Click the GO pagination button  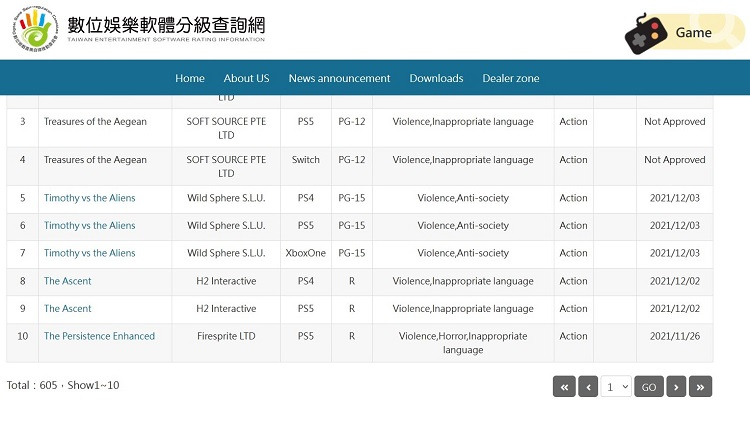click(649, 387)
